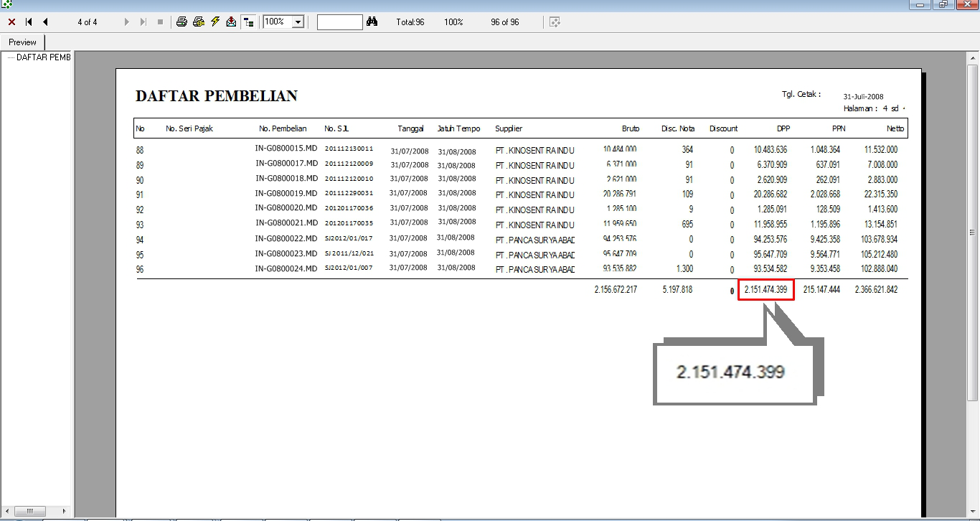This screenshot has width=980, height=521.
Task: Close the current preview with red X
Action: pyautogui.click(x=11, y=22)
